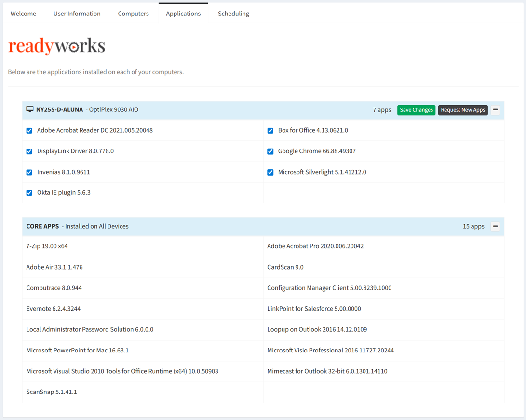Viewport: 526px width, 420px height.
Task: Toggle Google Chrome 66.88.49307 checkbox
Action: (x=270, y=151)
